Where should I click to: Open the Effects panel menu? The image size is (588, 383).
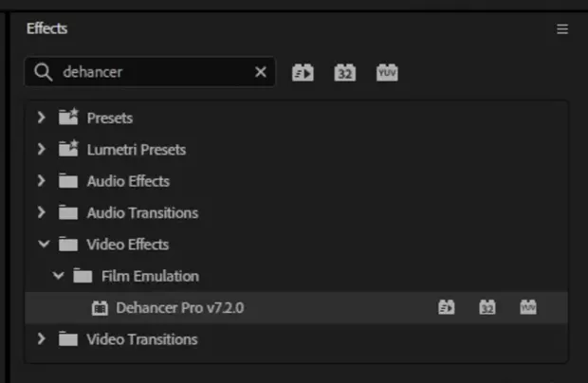pos(562,29)
